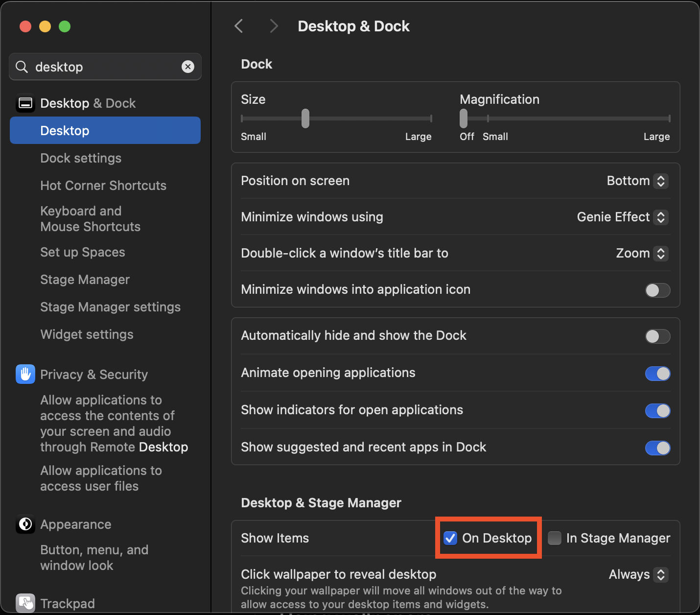This screenshot has height=615, width=700.
Task: Open Dock settings search result
Action: [81, 158]
